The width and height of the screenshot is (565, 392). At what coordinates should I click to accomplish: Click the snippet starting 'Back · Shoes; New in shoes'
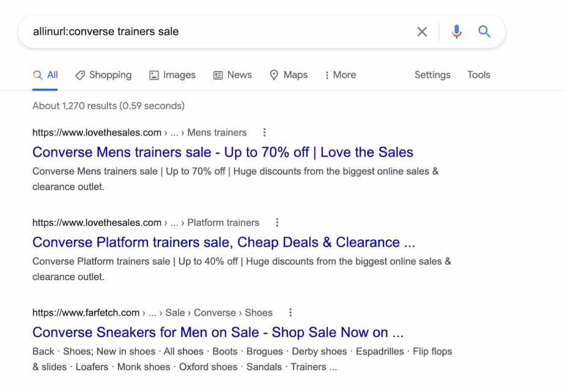tap(242, 359)
